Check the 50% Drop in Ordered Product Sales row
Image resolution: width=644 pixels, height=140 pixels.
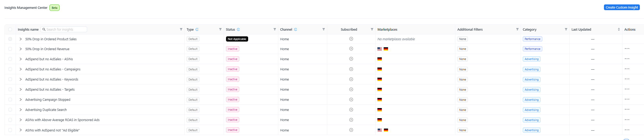pyautogui.click(x=10, y=39)
